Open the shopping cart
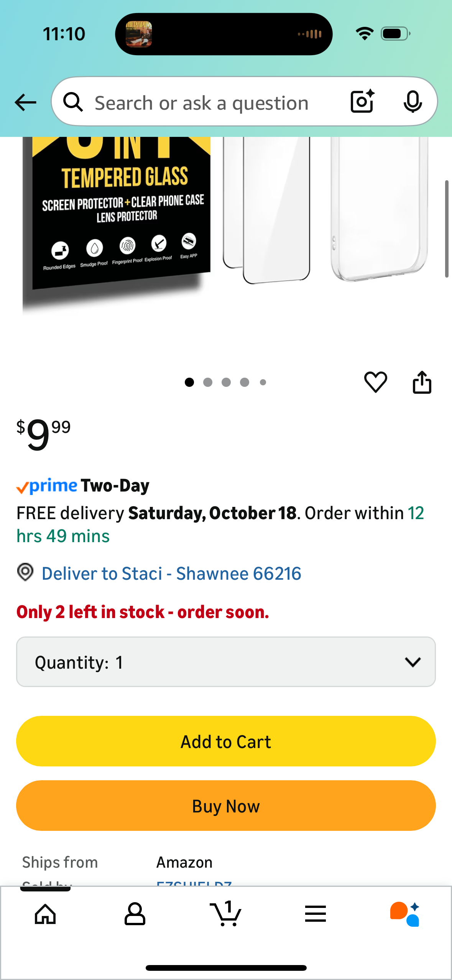This screenshot has height=980, width=452. coord(226,914)
